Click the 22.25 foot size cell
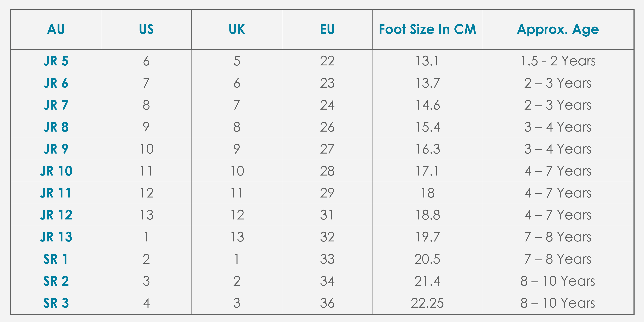 click(427, 303)
